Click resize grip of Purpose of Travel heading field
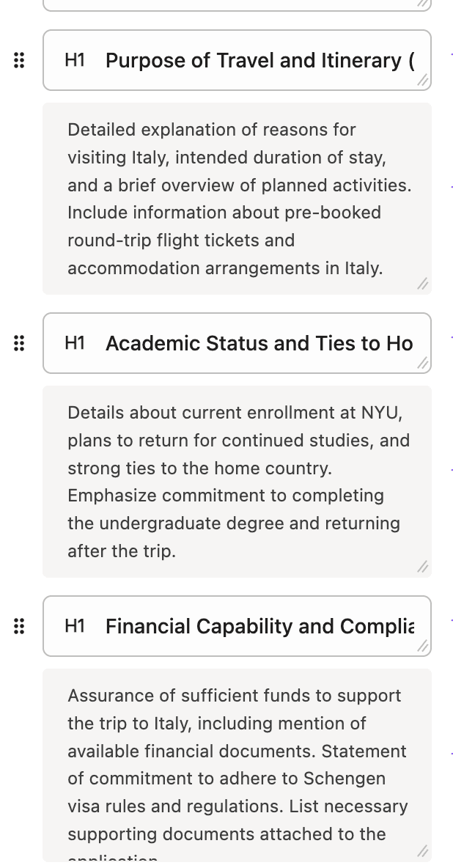 [x=423, y=82]
